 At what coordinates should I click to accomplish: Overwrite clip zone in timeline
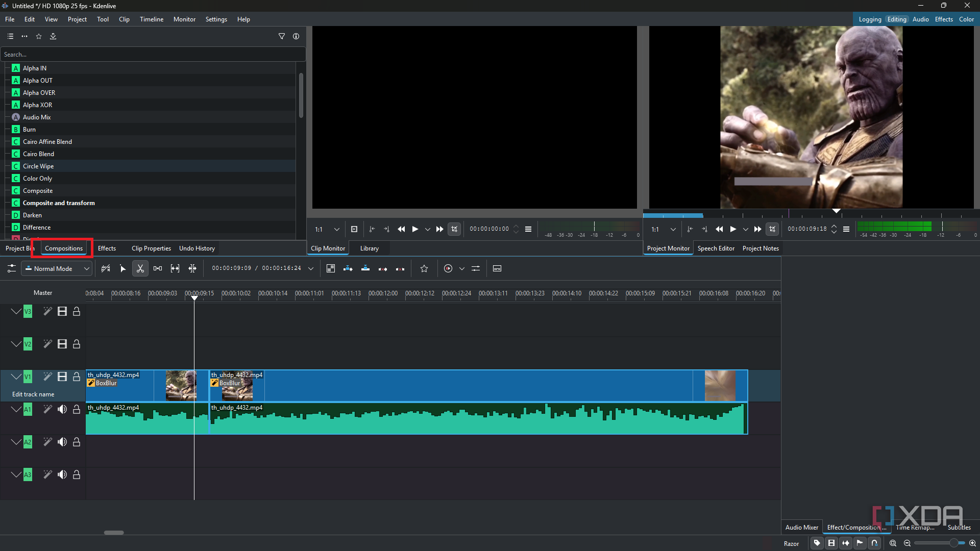click(365, 268)
